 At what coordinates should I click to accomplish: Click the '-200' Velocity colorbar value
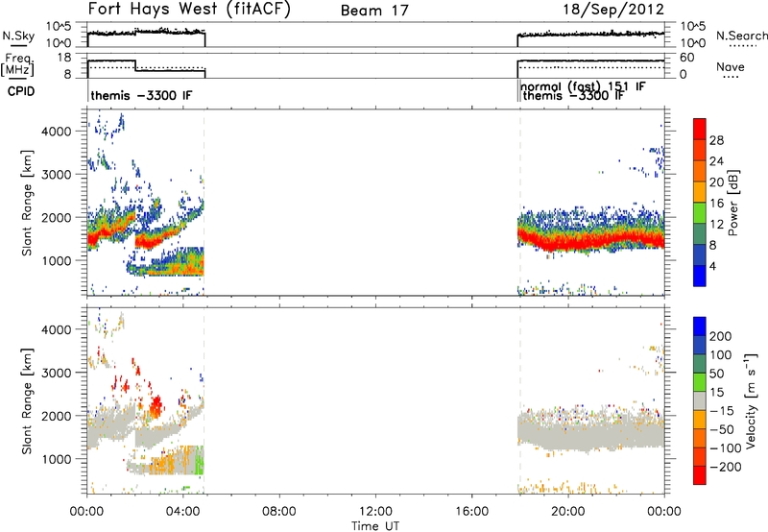(726, 467)
